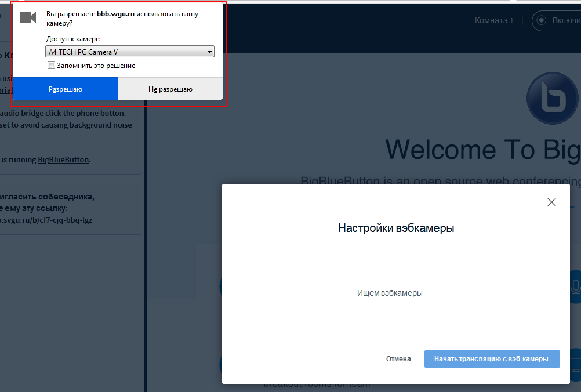Viewport: 581px width, 392px height.
Task: Click the record circle icon in header
Action: click(542, 20)
